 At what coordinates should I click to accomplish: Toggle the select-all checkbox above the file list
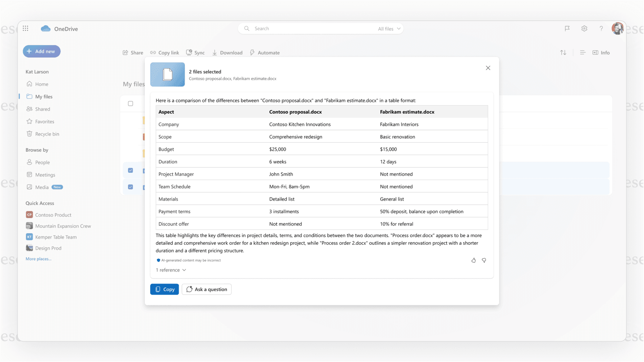[130, 103]
